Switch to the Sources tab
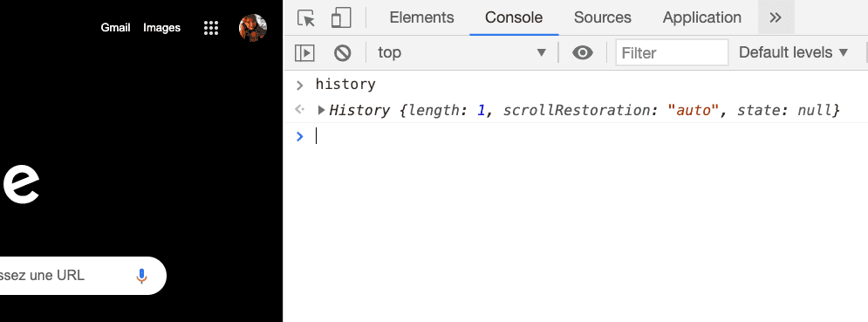Image resolution: width=868 pixels, height=322 pixels. 602,17
